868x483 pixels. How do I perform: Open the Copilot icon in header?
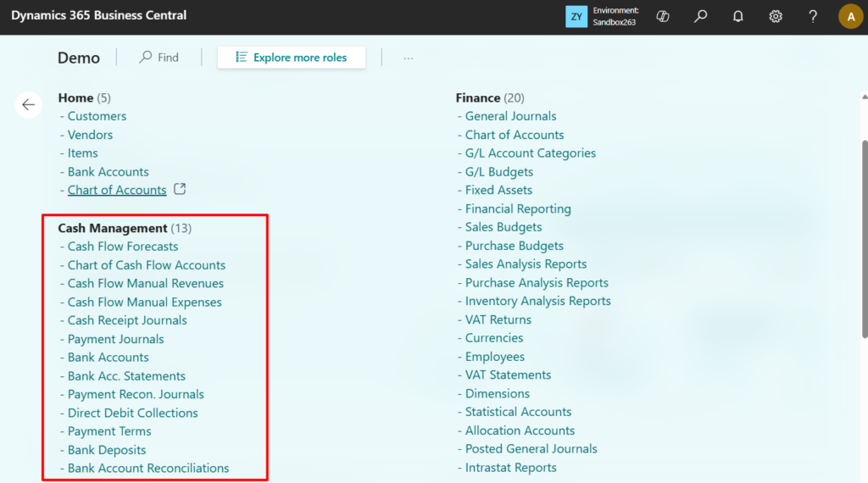pyautogui.click(x=663, y=16)
